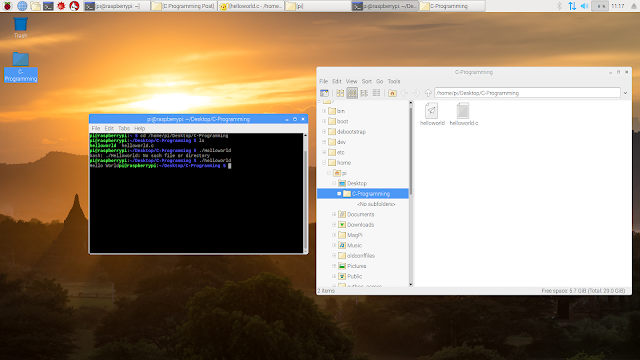Open terminal launcher in the taskbar
This screenshot has height=360, width=640.
48,6
